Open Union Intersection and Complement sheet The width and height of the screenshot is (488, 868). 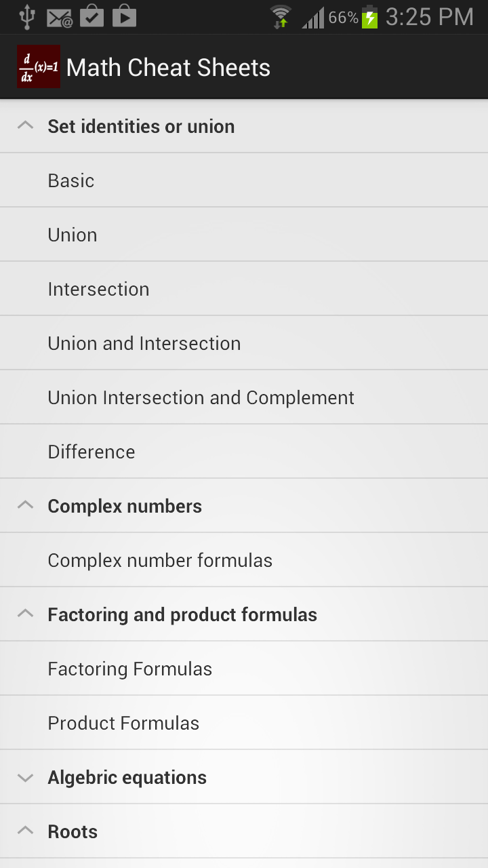point(201,397)
